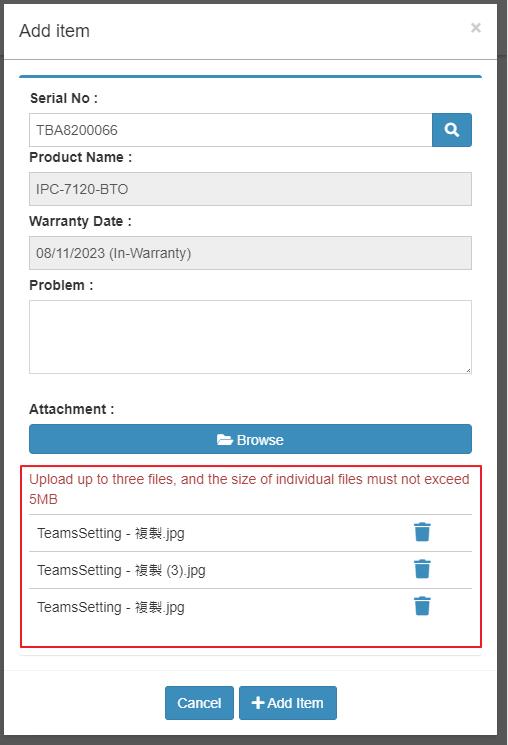This screenshot has height=745, width=508.
Task: Confirm with the Add Item button
Action: (x=288, y=703)
